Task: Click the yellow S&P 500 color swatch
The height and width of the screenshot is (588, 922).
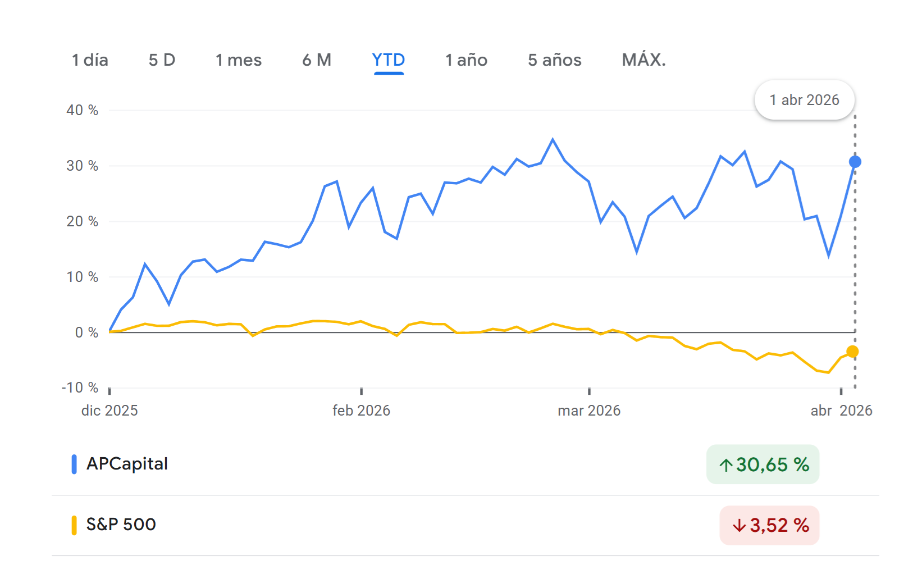Action: coord(74,525)
